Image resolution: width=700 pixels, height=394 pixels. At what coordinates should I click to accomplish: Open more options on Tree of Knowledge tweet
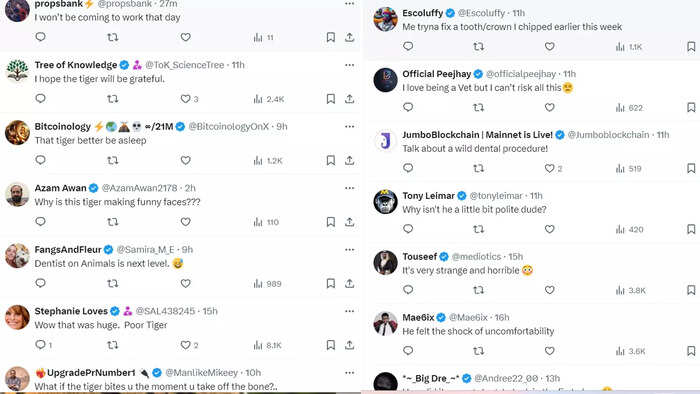[350, 65]
